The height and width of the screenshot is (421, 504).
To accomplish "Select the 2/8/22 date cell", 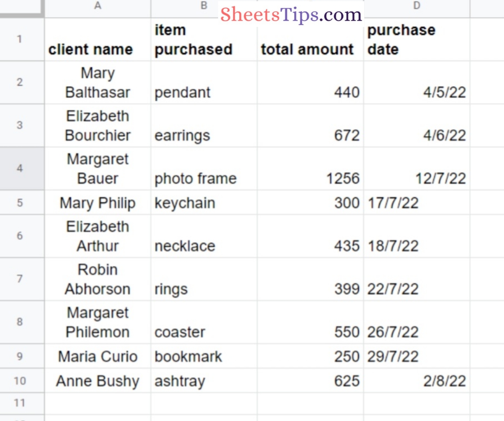I will point(417,381).
